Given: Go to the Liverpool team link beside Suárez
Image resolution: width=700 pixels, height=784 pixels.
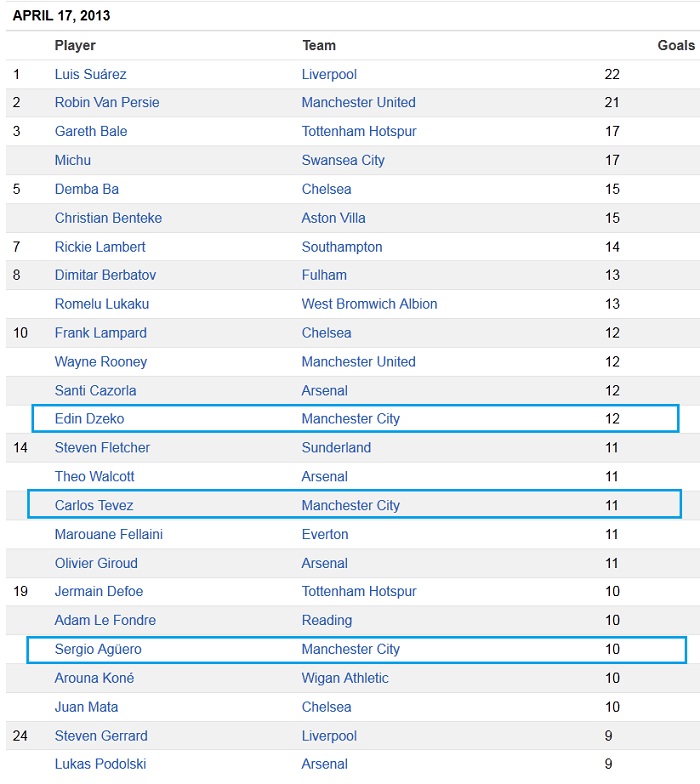Looking at the screenshot, I should 329,74.
